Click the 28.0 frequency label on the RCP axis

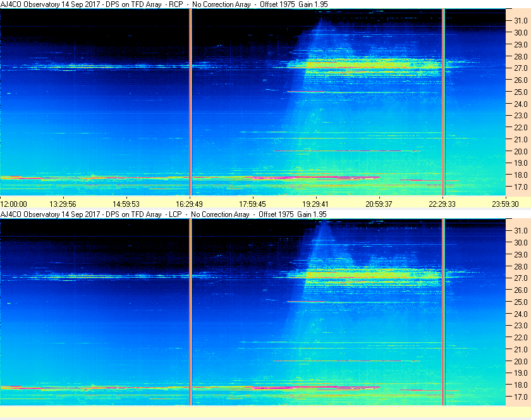[x=521, y=56]
